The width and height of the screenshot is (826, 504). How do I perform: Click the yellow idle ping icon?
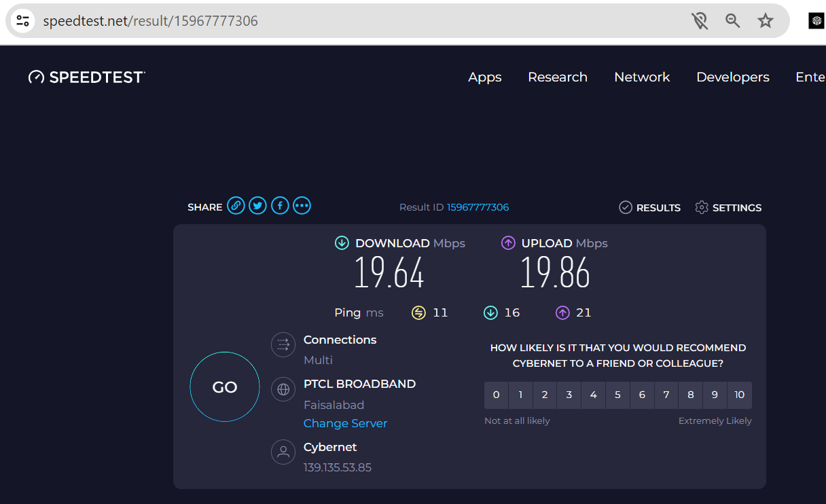pyautogui.click(x=418, y=312)
